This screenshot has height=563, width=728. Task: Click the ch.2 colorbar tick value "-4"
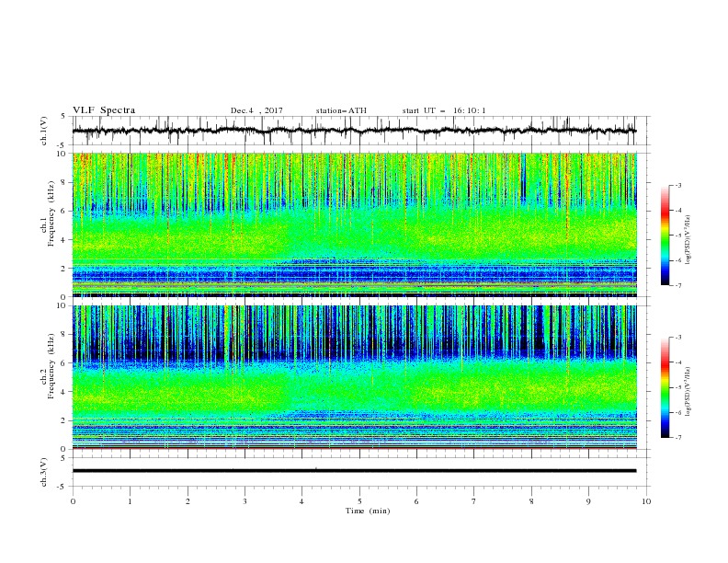tap(678, 362)
